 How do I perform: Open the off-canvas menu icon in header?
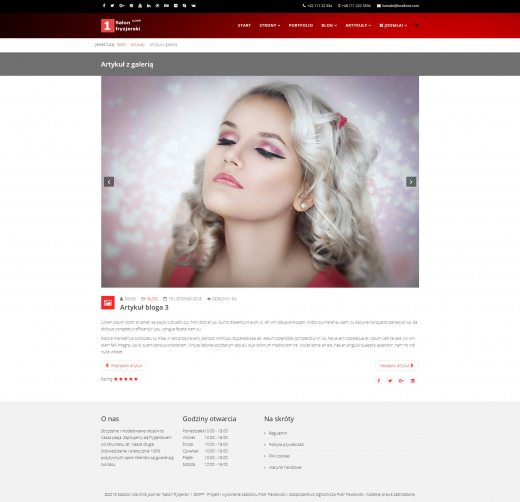(417, 25)
